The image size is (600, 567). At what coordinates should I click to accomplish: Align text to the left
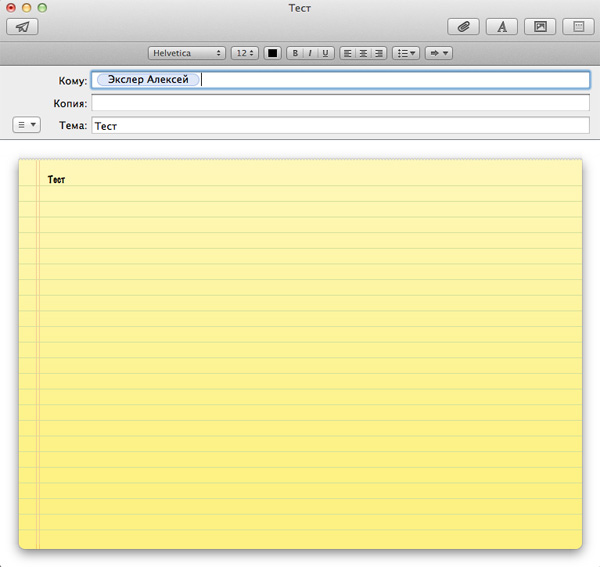[x=347, y=53]
